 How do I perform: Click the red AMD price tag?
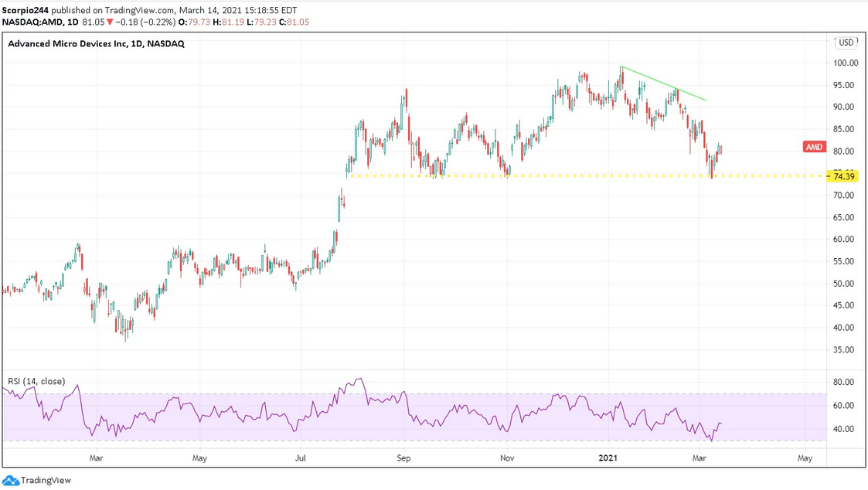click(x=814, y=147)
